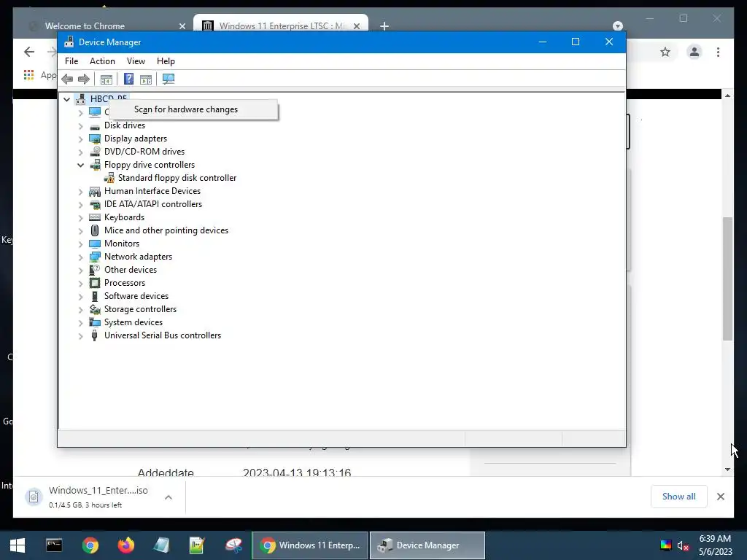Select the Keyboards category icon
This screenshot has height=560, width=747.
point(95,217)
